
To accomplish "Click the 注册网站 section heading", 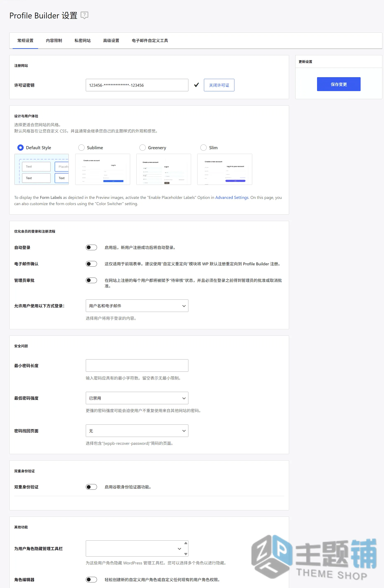I will click(21, 65).
